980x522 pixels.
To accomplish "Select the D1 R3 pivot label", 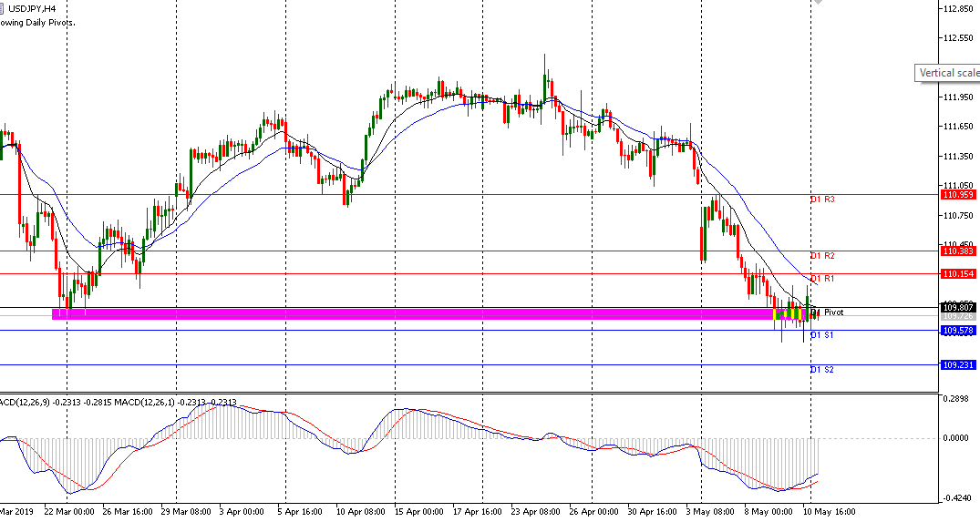I will (x=822, y=200).
